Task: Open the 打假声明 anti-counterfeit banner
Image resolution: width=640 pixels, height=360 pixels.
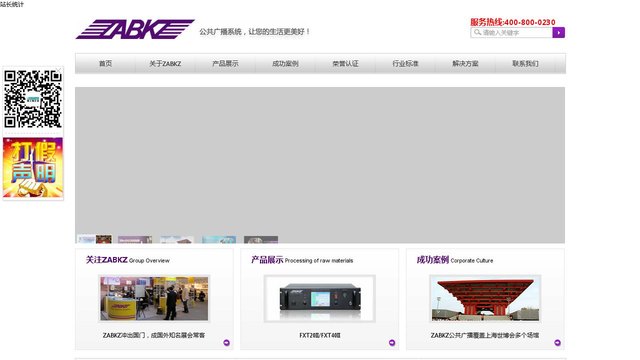Action: (33, 168)
